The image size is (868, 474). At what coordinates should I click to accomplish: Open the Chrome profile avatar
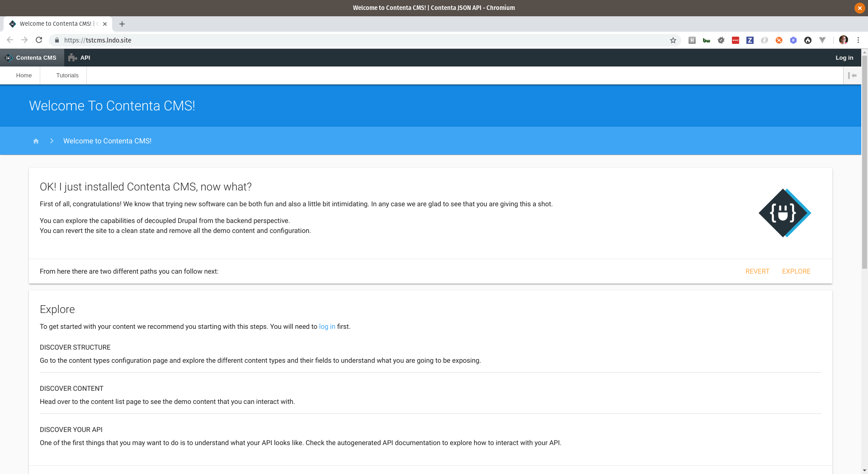click(844, 40)
